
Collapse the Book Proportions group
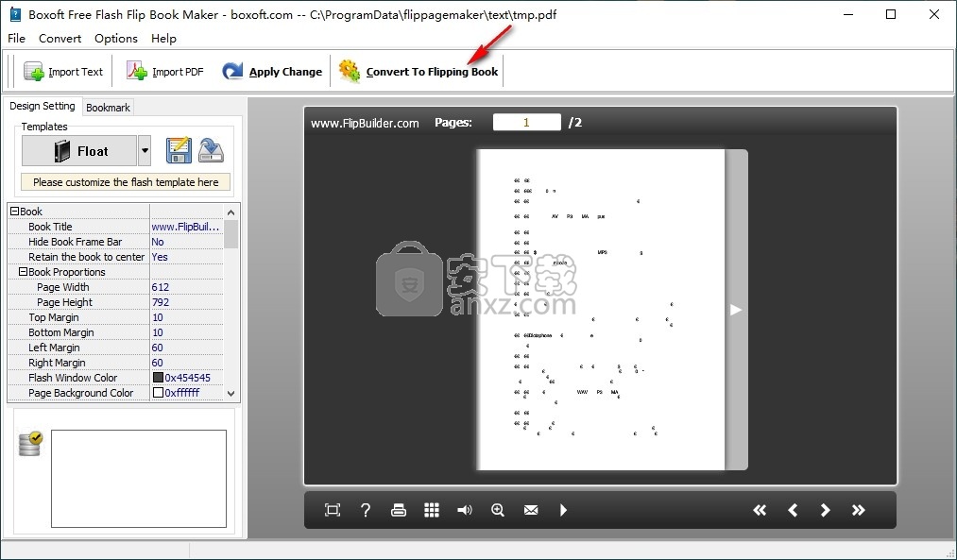(x=24, y=271)
